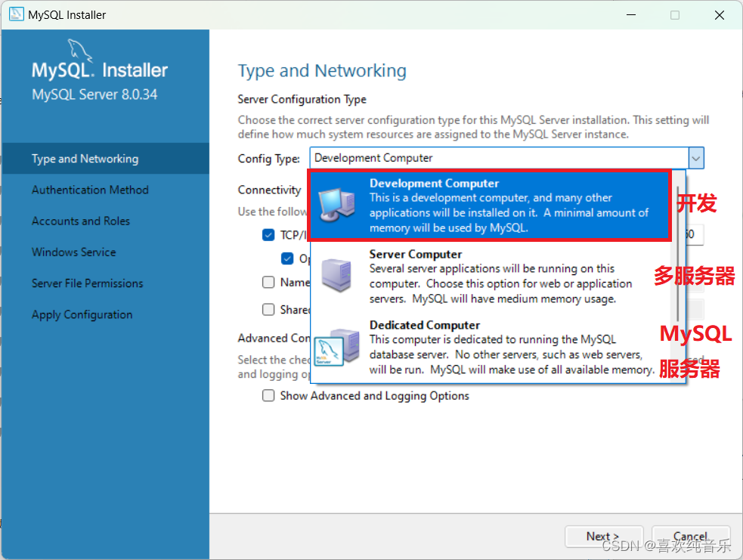Click the Server Computer tower icon
This screenshot has height=560, width=743.
[336, 275]
